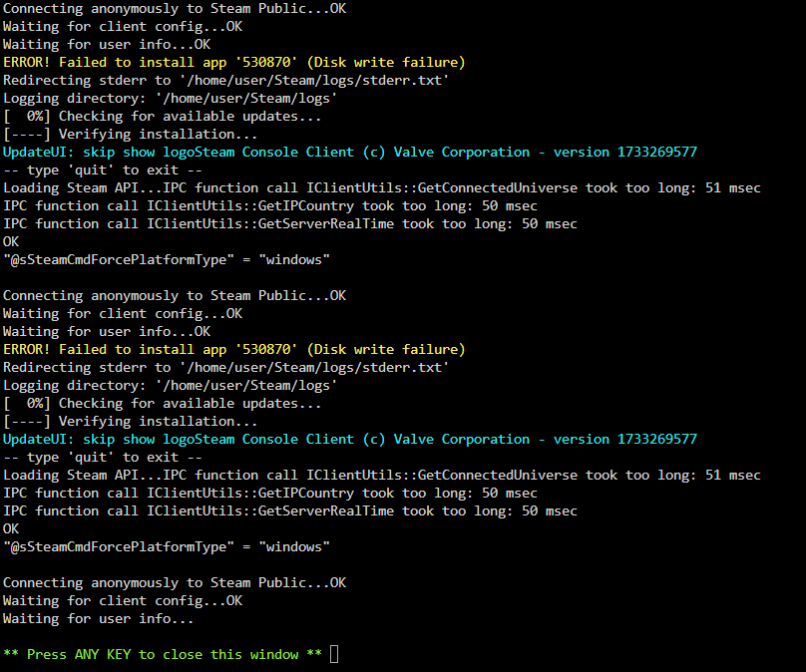The image size is (806, 672).
Task: Click the first "@sSteamCmdForcePlatformType" = "windows" line
Action: point(167,259)
